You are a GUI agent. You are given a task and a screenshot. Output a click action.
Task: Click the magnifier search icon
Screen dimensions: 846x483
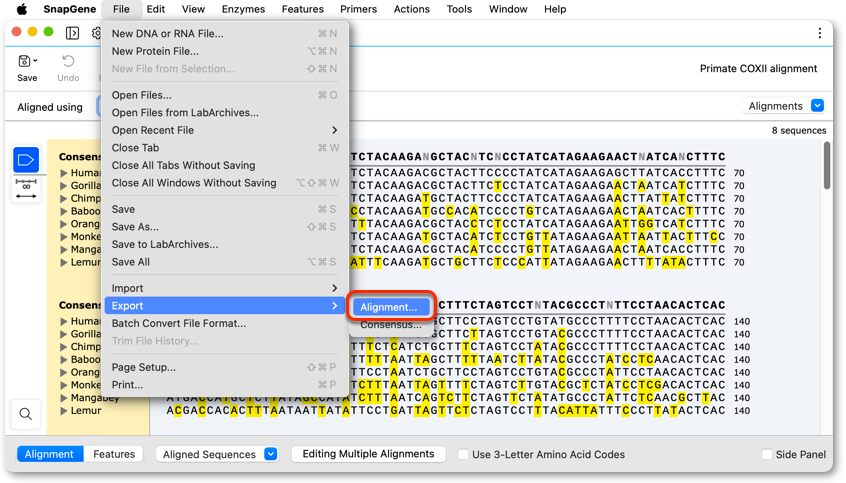point(25,414)
